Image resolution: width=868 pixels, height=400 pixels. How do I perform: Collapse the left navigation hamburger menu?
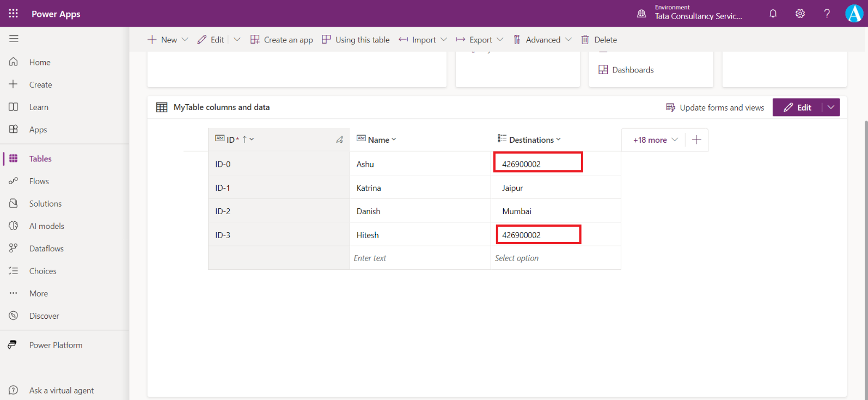coord(14,39)
